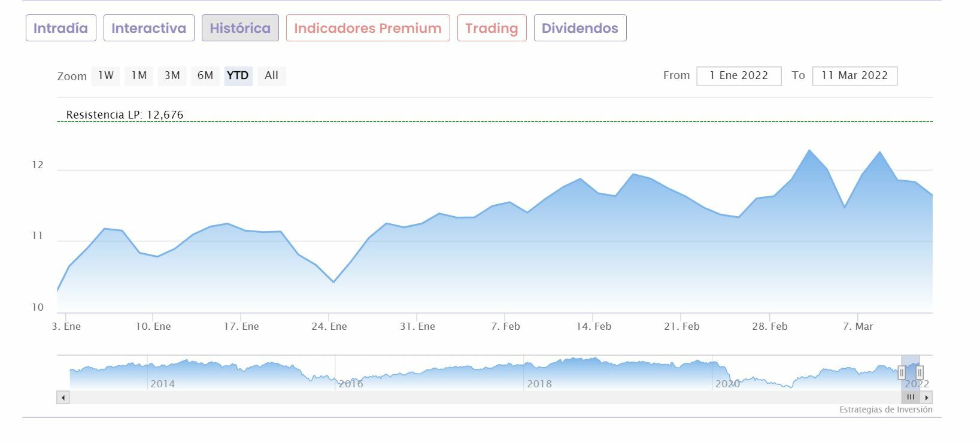Click the navigator scroll right arrow
The width and height of the screenshot is (980, 443).
tap(927, 397)
